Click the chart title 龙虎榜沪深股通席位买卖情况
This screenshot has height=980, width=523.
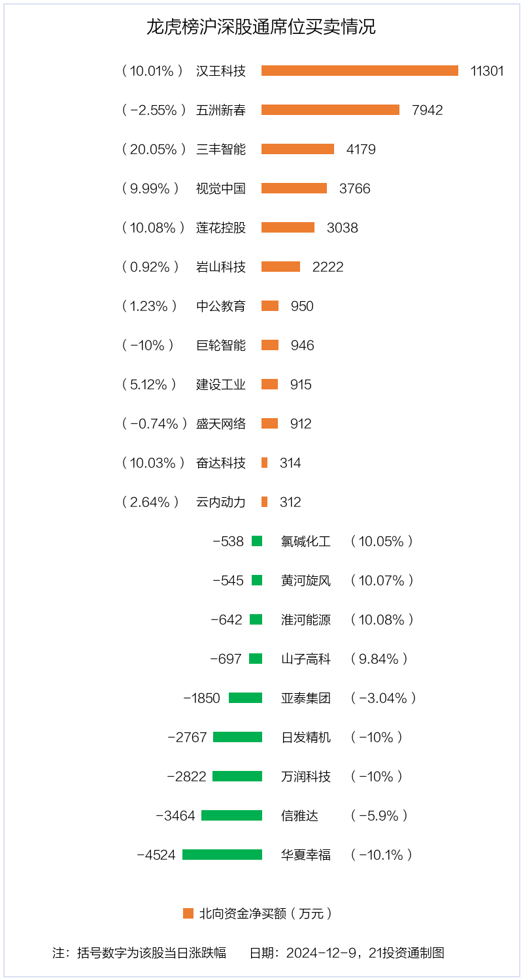pos(261,27)
